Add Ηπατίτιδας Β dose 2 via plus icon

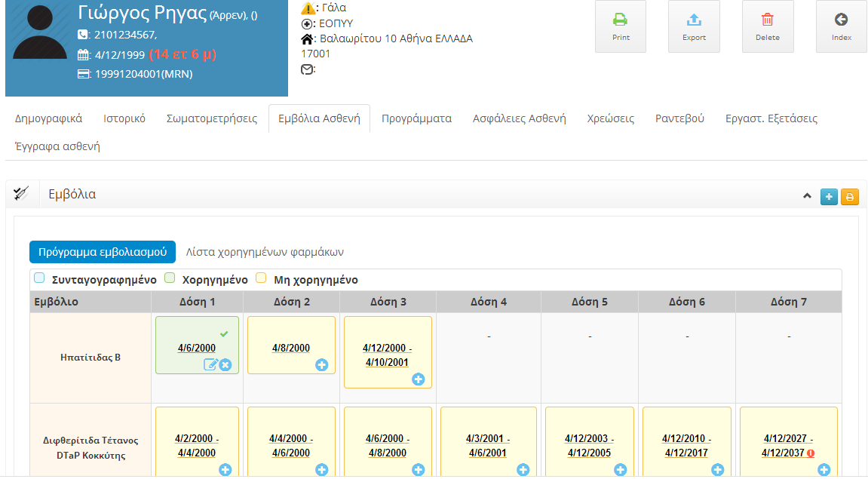tap(321, 365)
